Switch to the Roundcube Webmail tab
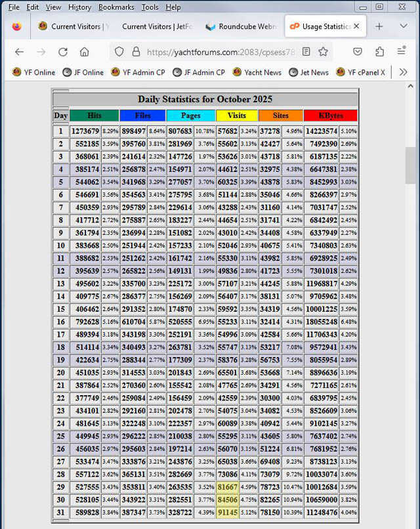Screen dimensions: 420x529 [x=240, y=27]
